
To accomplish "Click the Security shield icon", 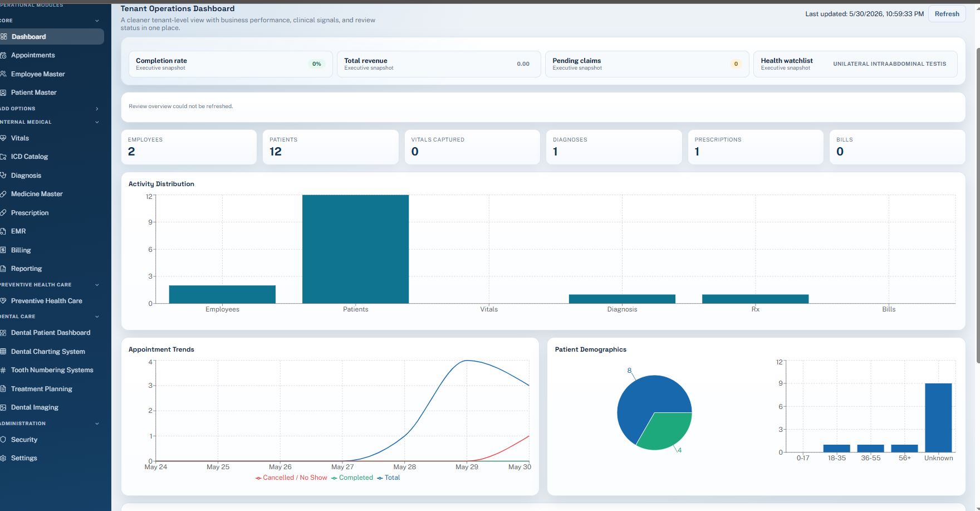I will 3,439.
